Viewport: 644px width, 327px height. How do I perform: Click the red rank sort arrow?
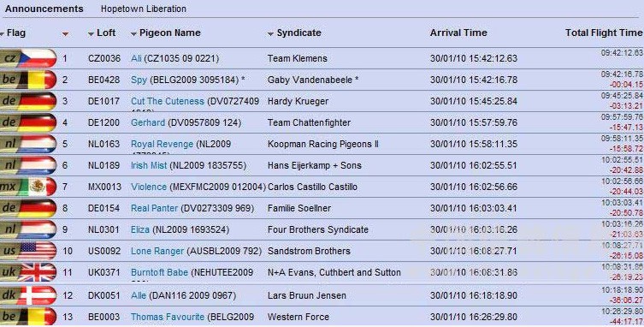[65, 34]
